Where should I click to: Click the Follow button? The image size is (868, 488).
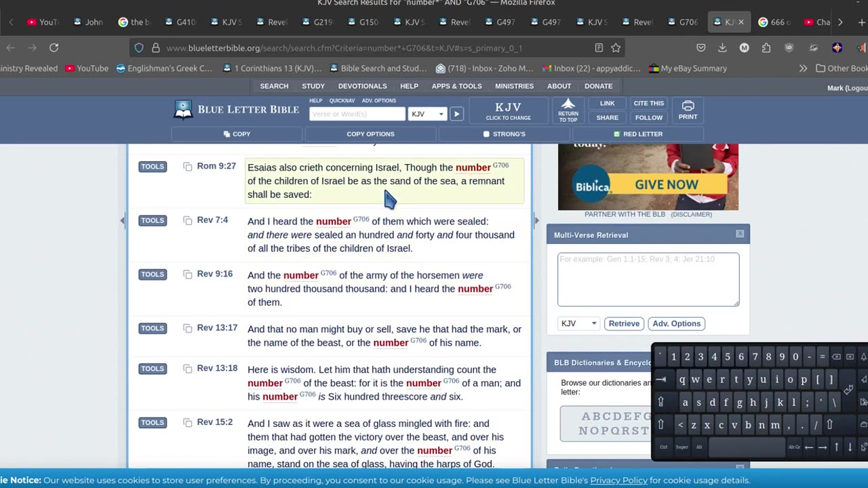(x=648, y=117)
